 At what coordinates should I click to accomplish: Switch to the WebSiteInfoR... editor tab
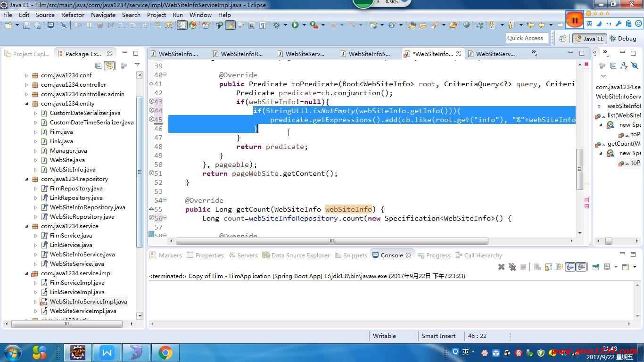pyautogui.click(x=238, y=54)
